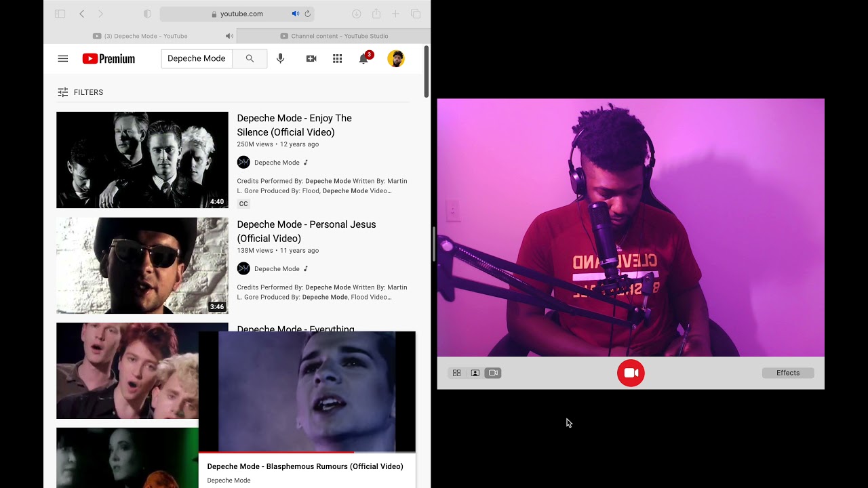Click 250M views text on Enjoy The Silence
The height and width of the screenshot is (488, 868).
[255, 144]
